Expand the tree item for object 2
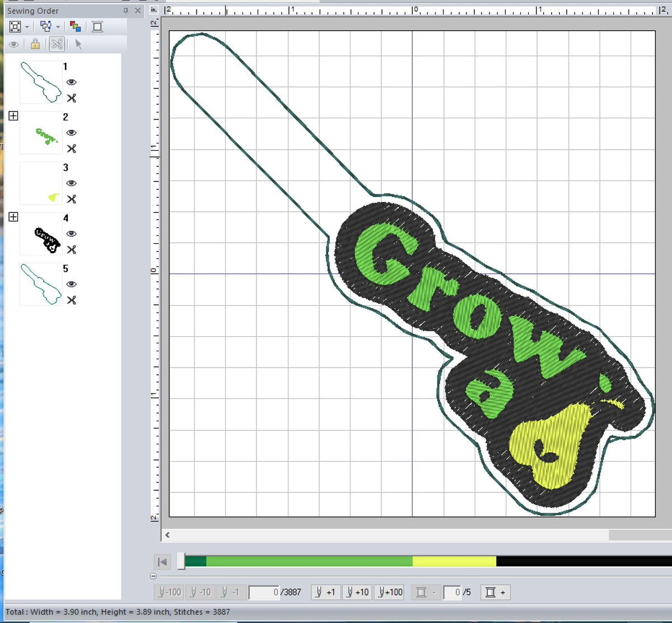Screen dimensions: 672x623 (13, 116)
